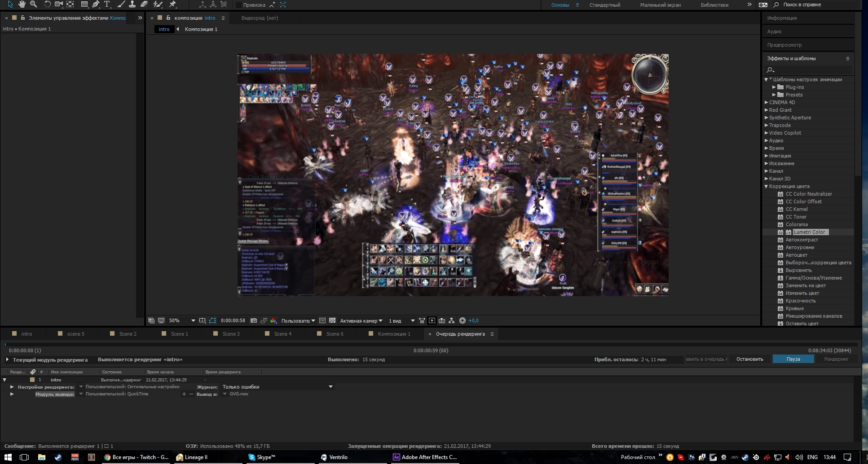
Task: Expand the CINEMA 4D effects category
Action: tap(767, 102)
